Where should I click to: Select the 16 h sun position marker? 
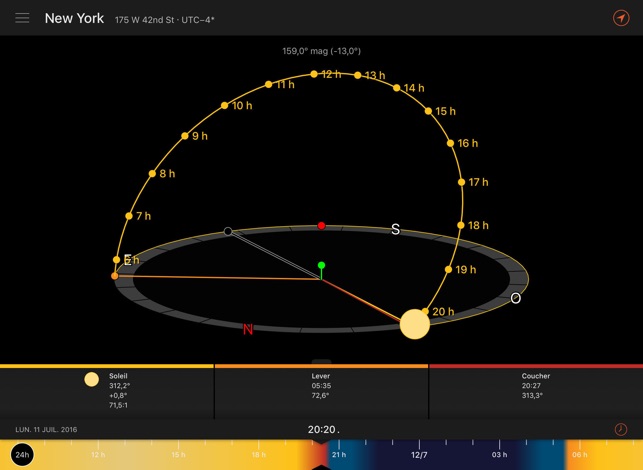pos(450,143)
